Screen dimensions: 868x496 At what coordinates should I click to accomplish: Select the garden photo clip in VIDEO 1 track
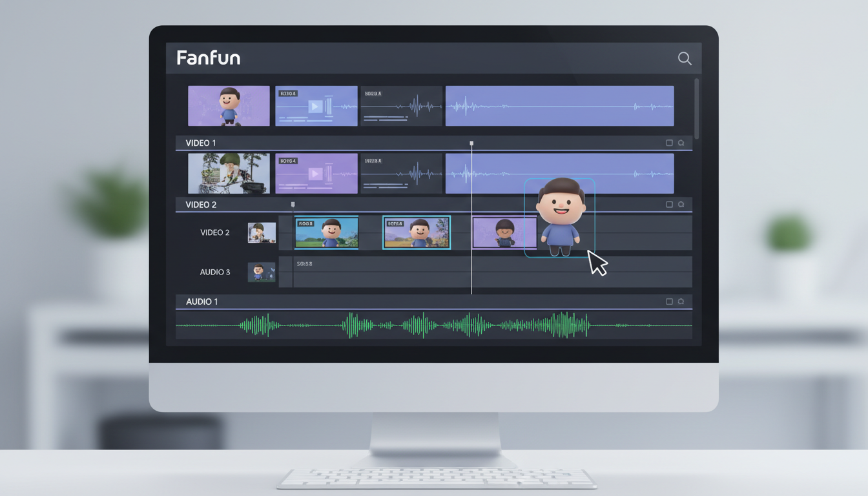tap(229, 173)
